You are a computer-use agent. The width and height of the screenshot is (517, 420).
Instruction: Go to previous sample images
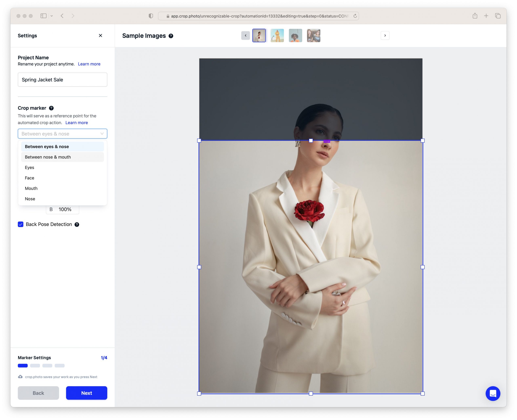pos(245,36)
